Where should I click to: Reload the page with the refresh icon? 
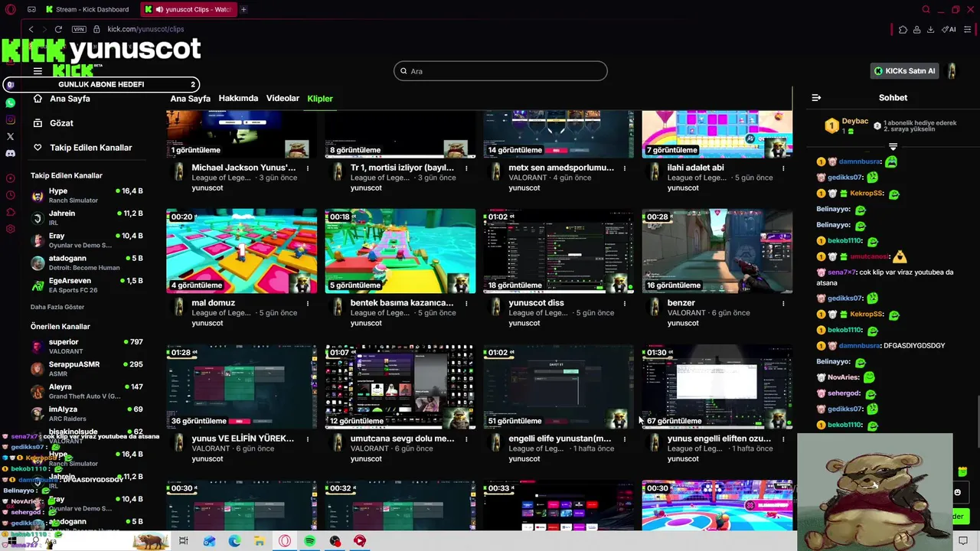click(58, 29)
